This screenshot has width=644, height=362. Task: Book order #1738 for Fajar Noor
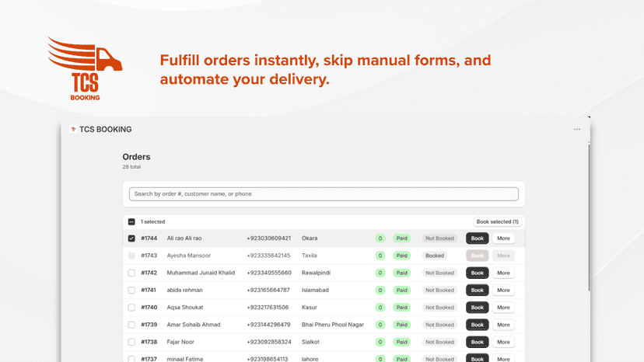[478, 342]
